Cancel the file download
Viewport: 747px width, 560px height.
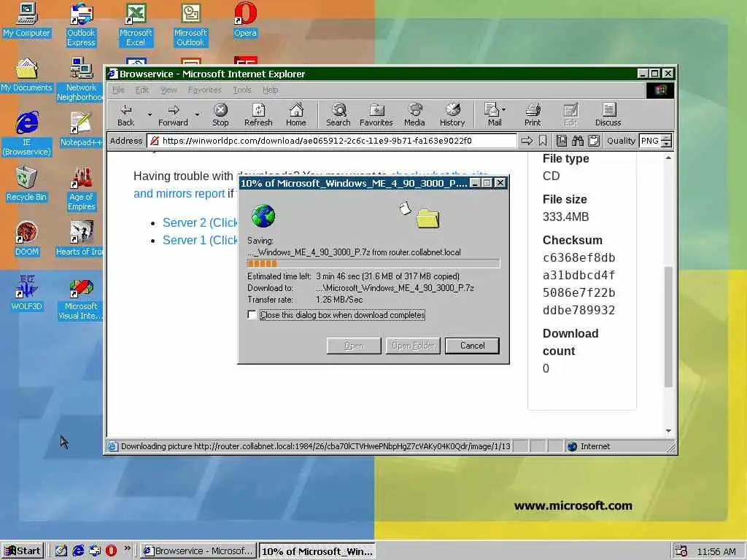472,346
